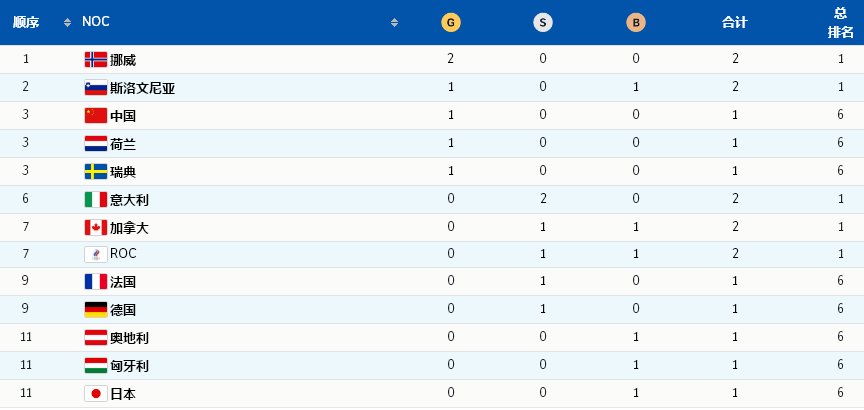Click the 奥地利 table row name

(129, 338)
